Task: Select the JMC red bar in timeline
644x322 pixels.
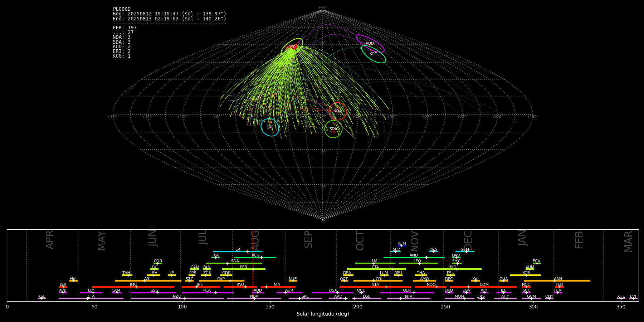Action: (133, 287)
